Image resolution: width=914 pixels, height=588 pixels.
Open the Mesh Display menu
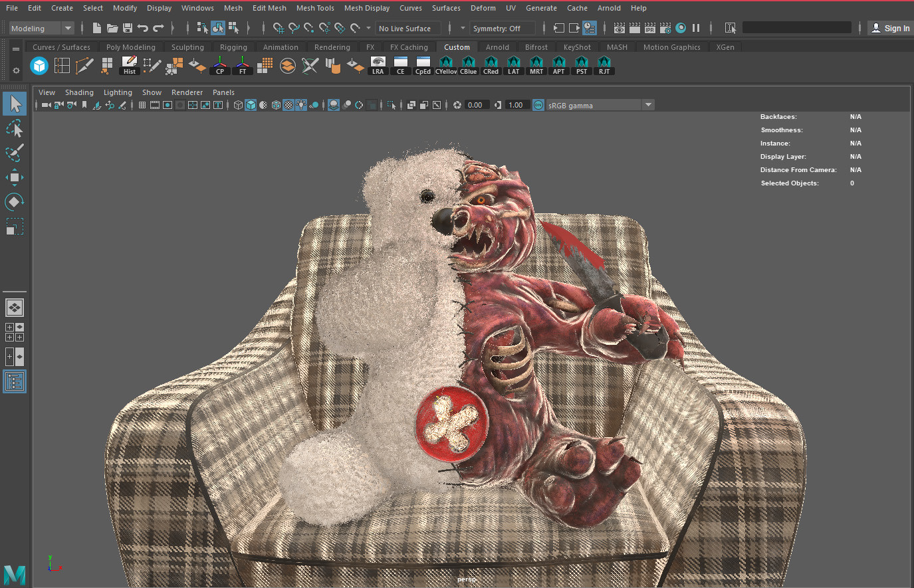367,8
